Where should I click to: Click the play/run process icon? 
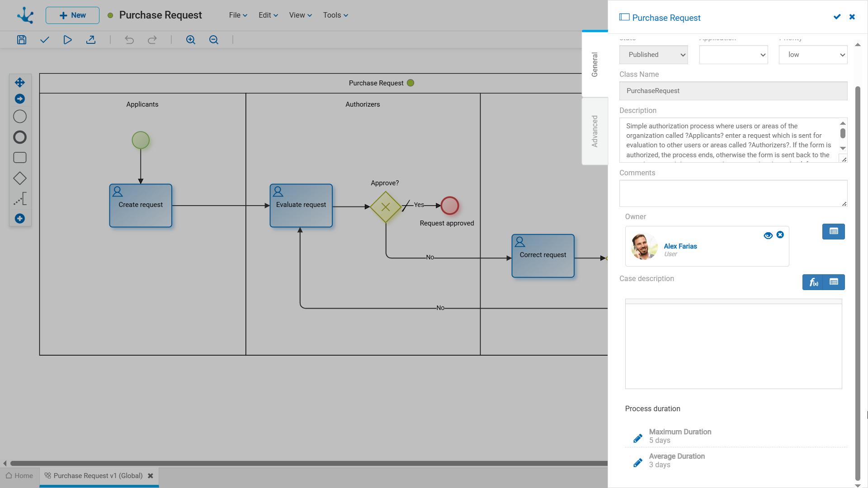tap(67, 40)
